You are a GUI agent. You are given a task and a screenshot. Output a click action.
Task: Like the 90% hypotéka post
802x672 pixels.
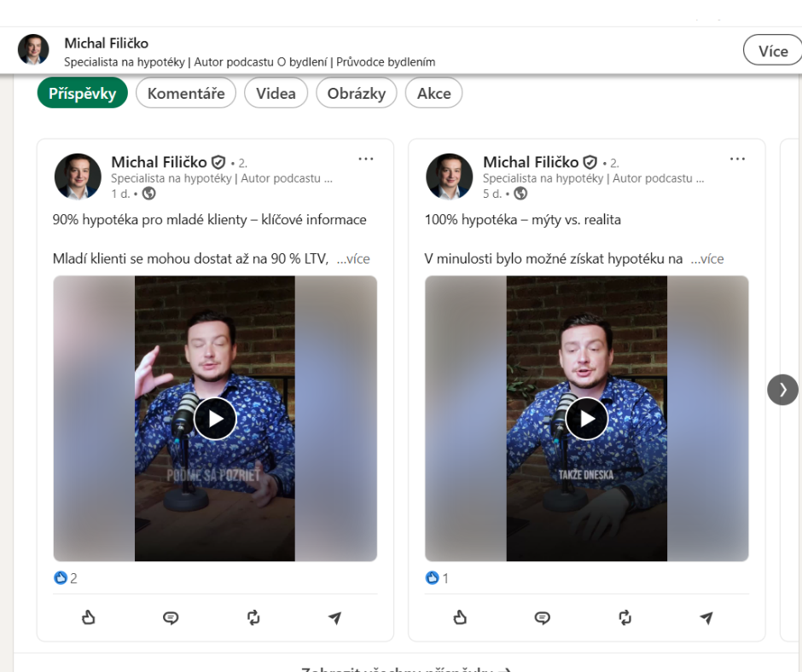pos(89,617)
